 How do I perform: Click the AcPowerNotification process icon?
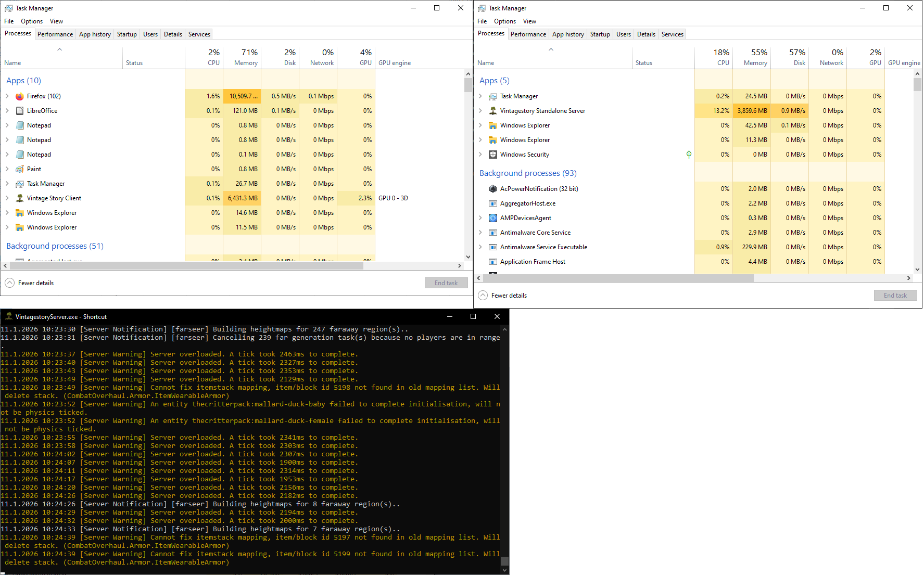pyautogui.click(x=493, y=189)
